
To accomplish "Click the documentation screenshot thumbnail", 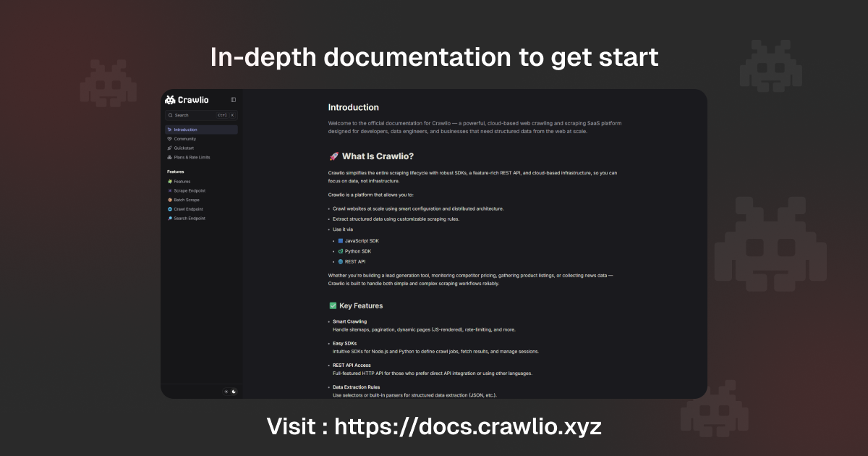I will click(x=434, y=244).
